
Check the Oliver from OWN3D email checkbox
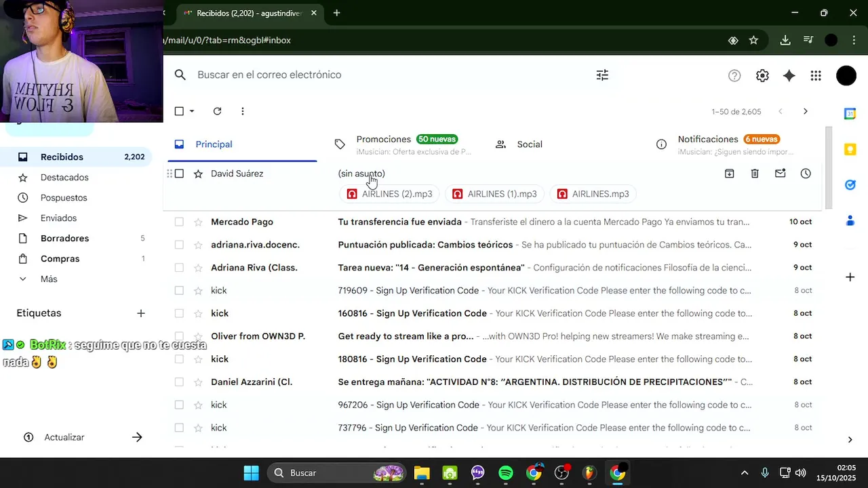(x=179, y=336)
